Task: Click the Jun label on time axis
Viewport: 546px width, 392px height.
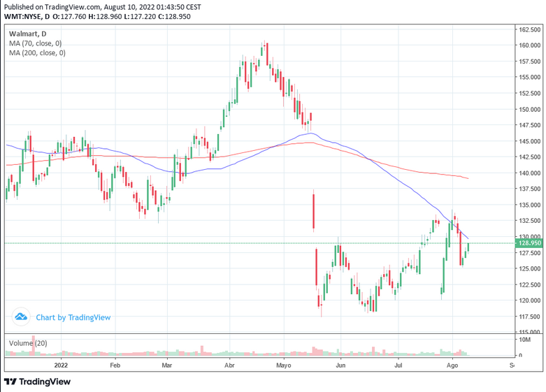Action: coord(340,365)
